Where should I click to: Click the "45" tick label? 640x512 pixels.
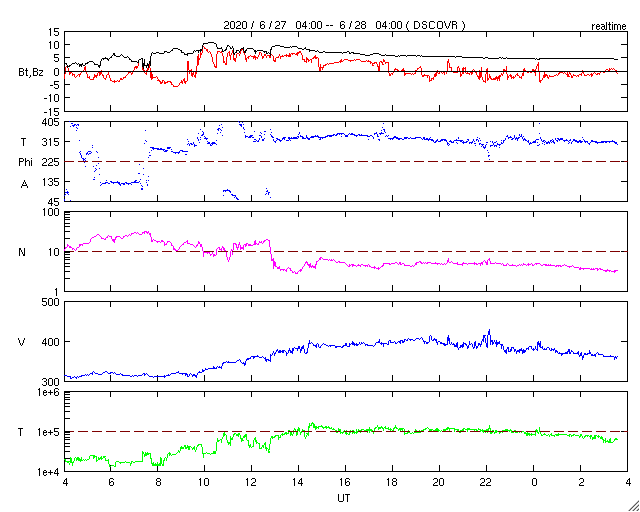pos(54,202)
